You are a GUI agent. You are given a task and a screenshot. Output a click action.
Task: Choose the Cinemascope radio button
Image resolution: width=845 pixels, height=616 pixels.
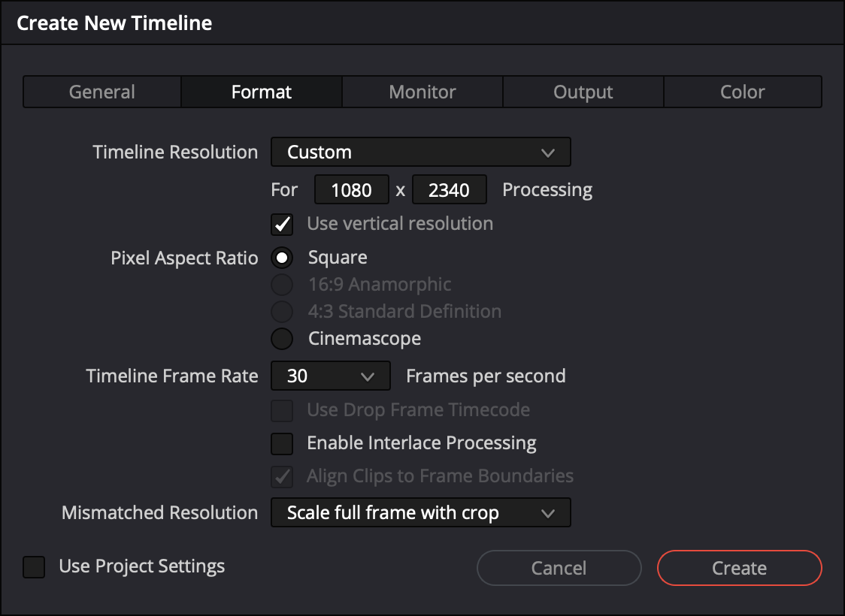click(x=282, y=339)
